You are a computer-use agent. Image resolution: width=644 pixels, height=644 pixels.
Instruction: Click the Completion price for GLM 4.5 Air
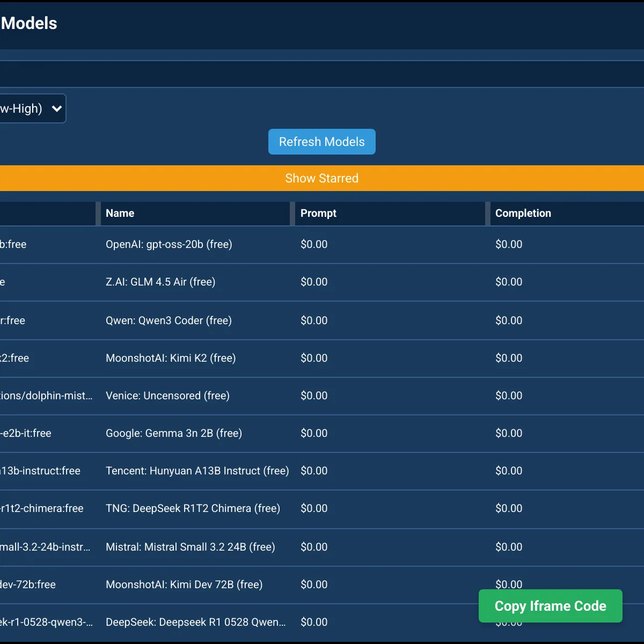[509, 282]
